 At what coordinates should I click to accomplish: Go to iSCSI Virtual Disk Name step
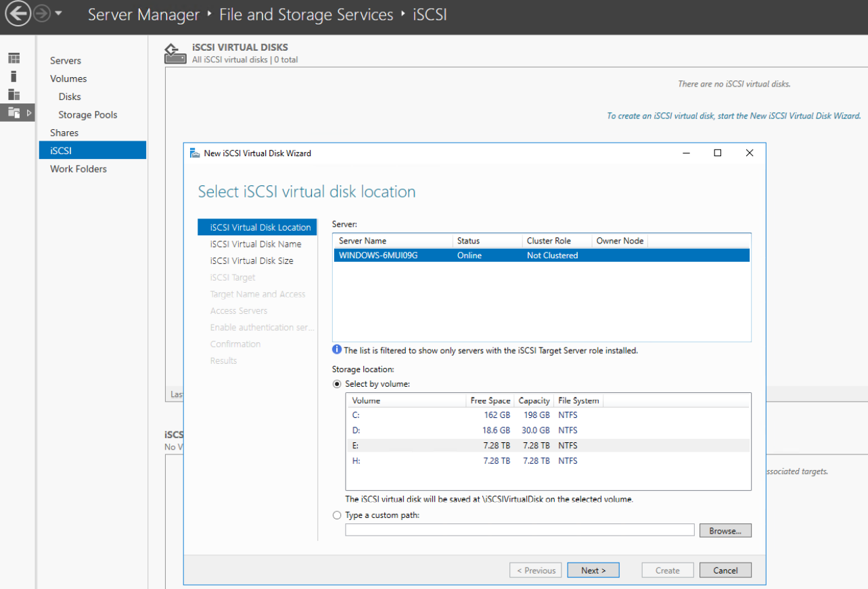click(256, 244)
